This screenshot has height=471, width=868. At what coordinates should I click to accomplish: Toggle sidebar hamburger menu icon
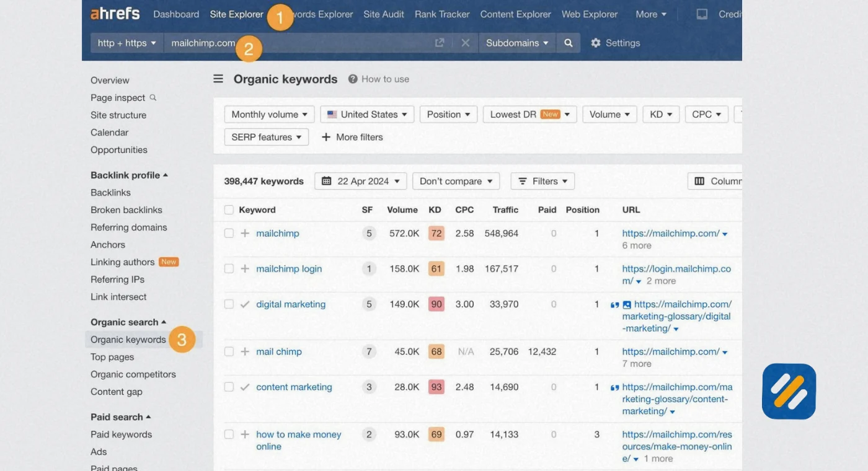218,79
